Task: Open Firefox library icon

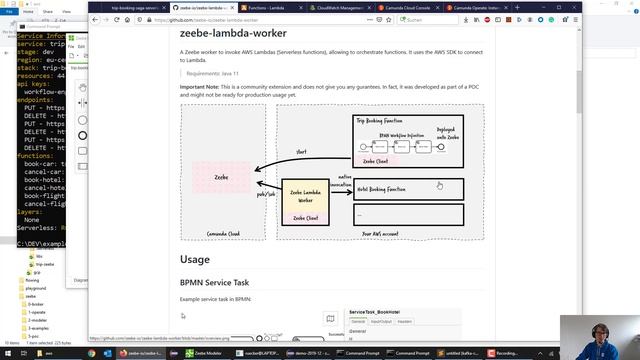Action: point(476,20)
